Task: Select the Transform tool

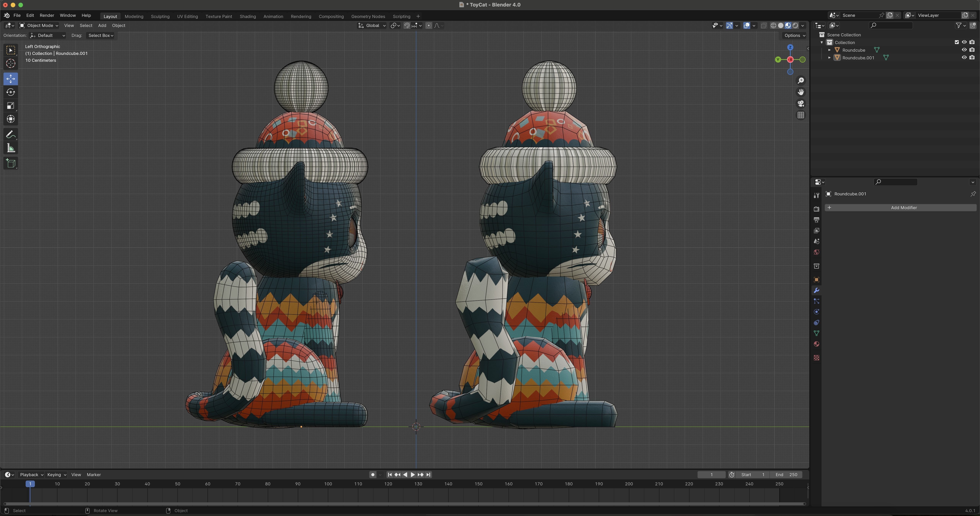Action: point(11,119)
